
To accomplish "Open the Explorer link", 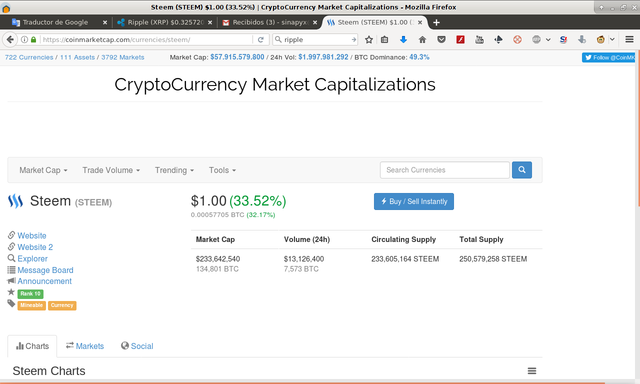I will pyautogui.click(x=32, y=259).
